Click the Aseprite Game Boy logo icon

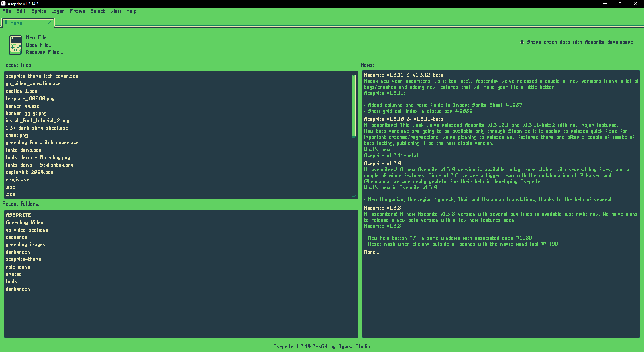point(15,45)
